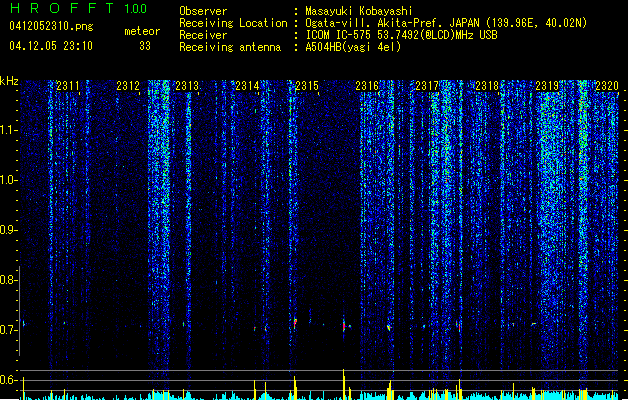Click the 'meteor' label

point(142,31)
